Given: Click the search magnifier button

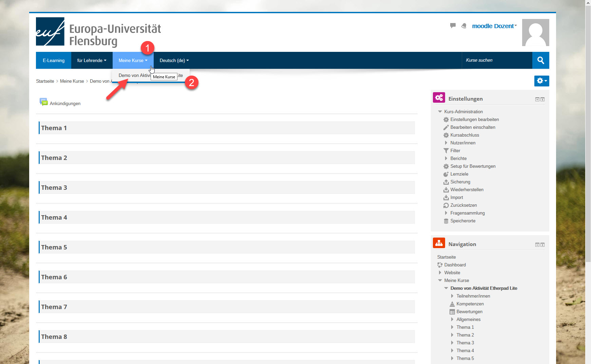Looking at the screenshot, I should (x=540, y=60).
